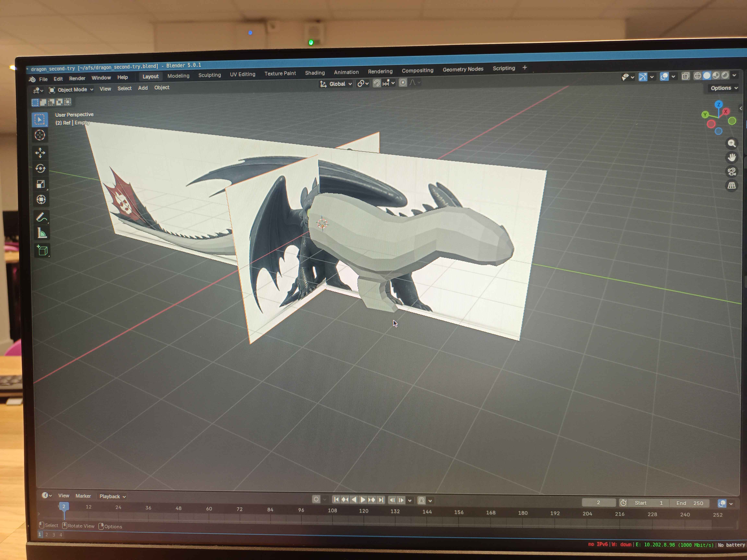Set selection mode to intersect selection
Viewport: 747px width, 560px height.
[68, 102]
